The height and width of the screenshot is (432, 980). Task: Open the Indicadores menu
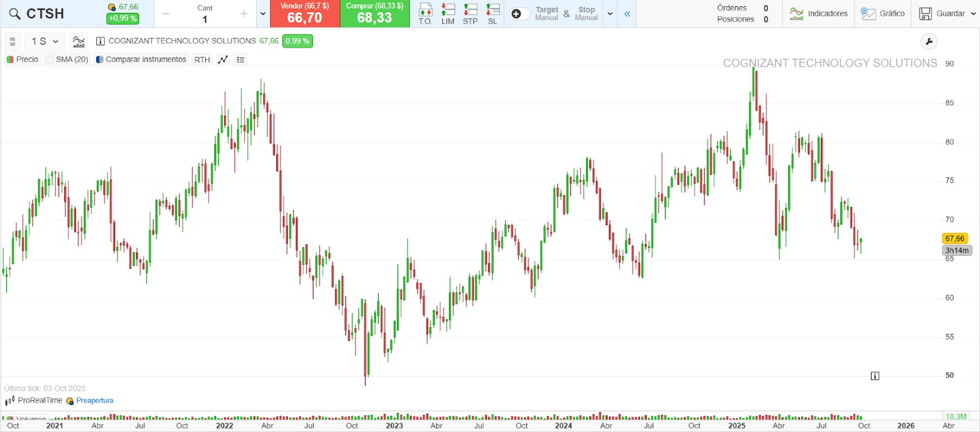click(x=818, y=13)
